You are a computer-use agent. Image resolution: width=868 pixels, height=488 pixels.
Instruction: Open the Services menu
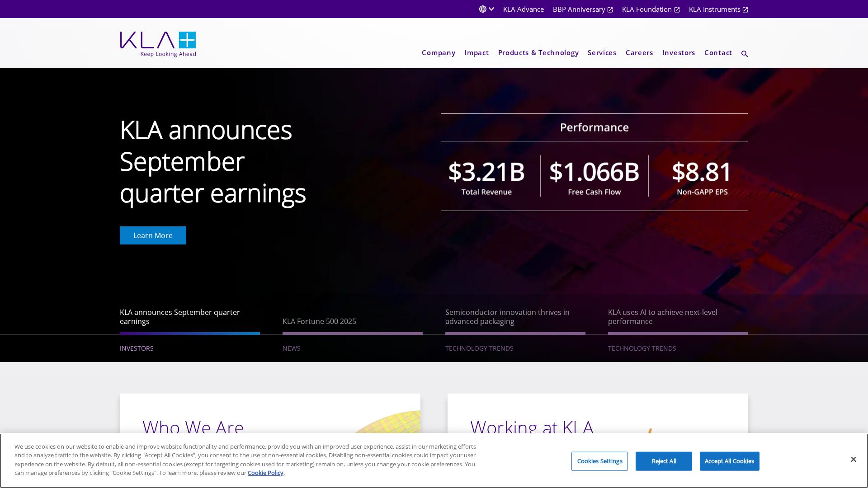602,53
